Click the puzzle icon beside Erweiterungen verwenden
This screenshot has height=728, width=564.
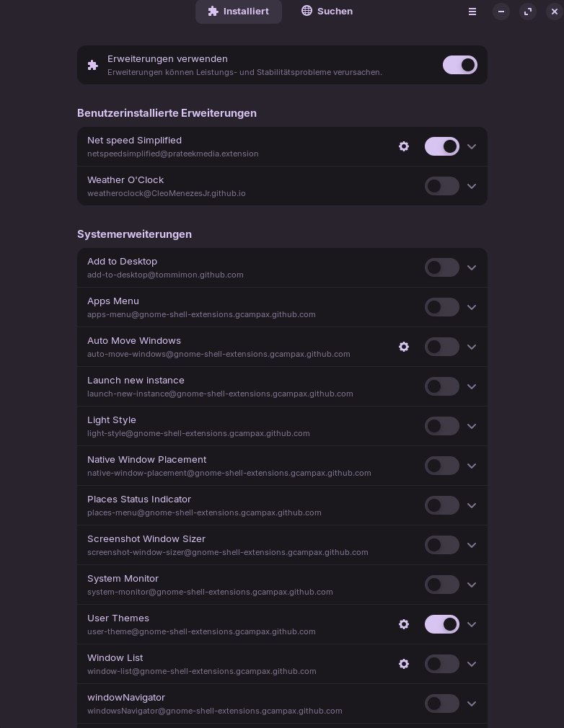pos(93,65)
